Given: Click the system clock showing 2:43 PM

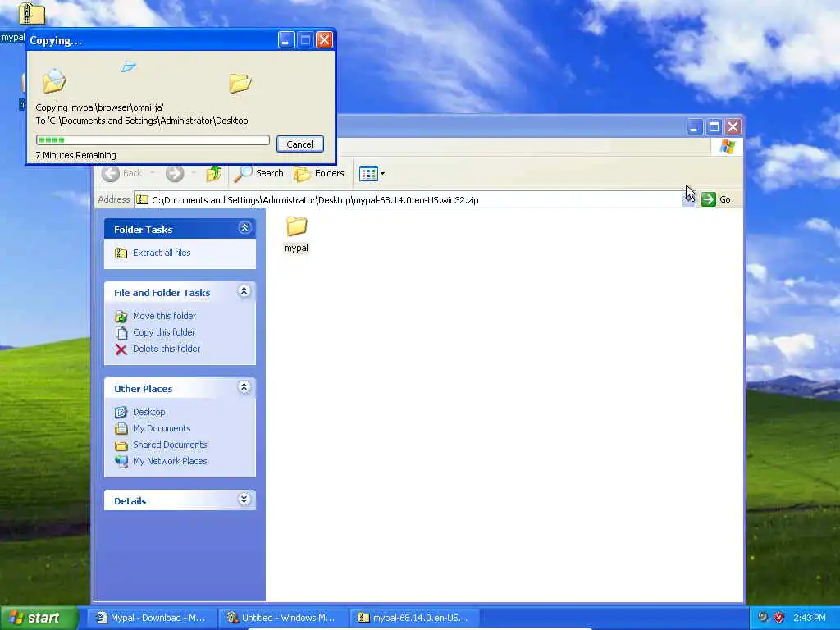Looking at the screenshot, I should (810, 618).
